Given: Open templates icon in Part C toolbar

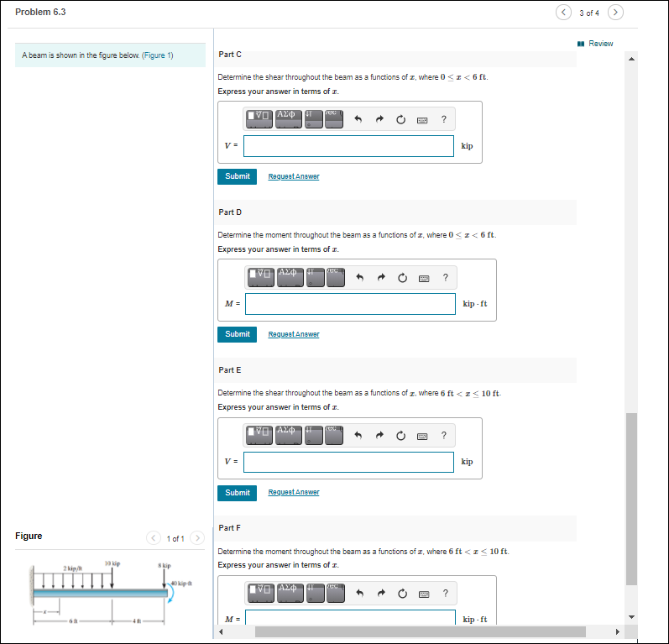Looking at the screenshot, I should click(259, 118).
